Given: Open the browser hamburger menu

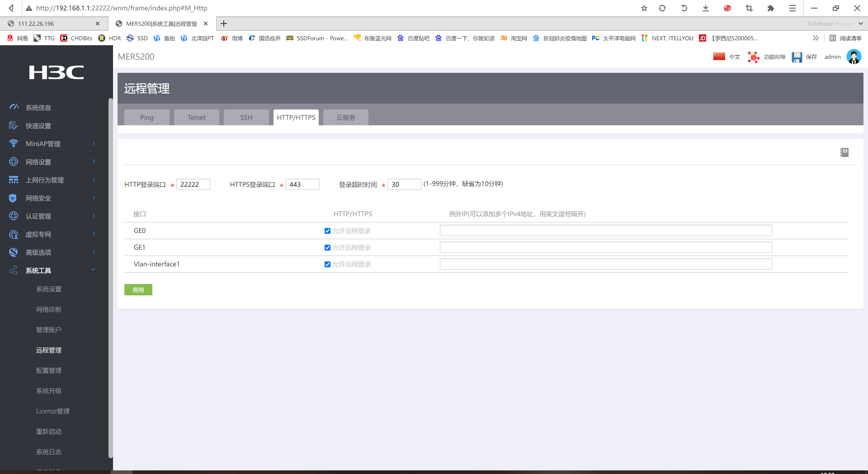Looking at the screenshot, I should pyautogui.click(x=793, y=8).
